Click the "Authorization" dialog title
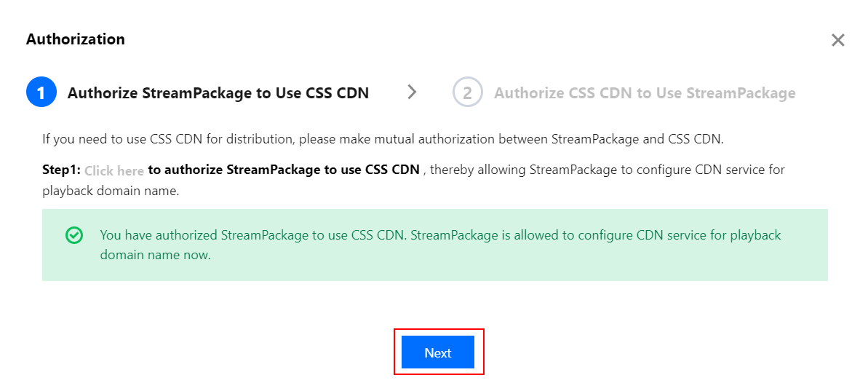Screen dimensions: 868x391 point(75,39)
